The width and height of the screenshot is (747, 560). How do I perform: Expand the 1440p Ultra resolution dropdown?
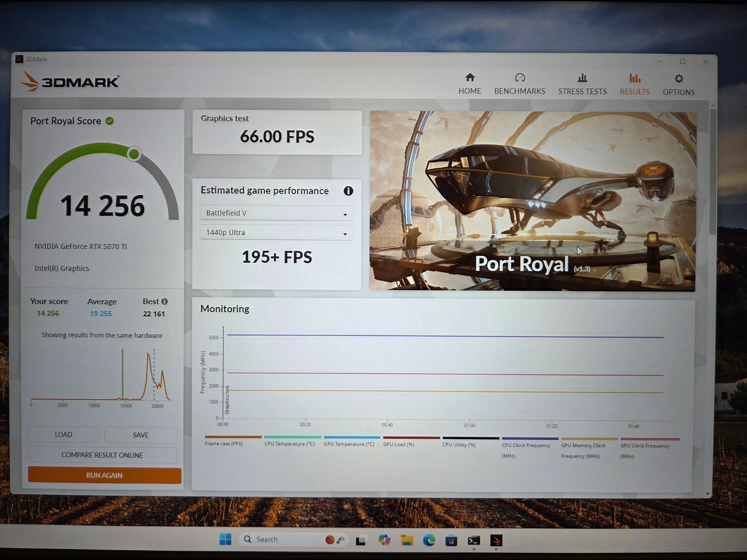click(276, 233)
